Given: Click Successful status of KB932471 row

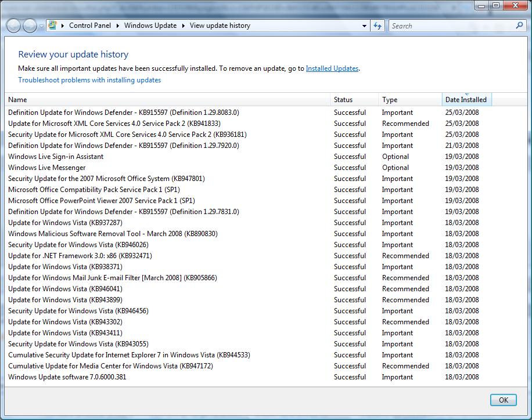Looking at the screenshot, I should [350, 256].
